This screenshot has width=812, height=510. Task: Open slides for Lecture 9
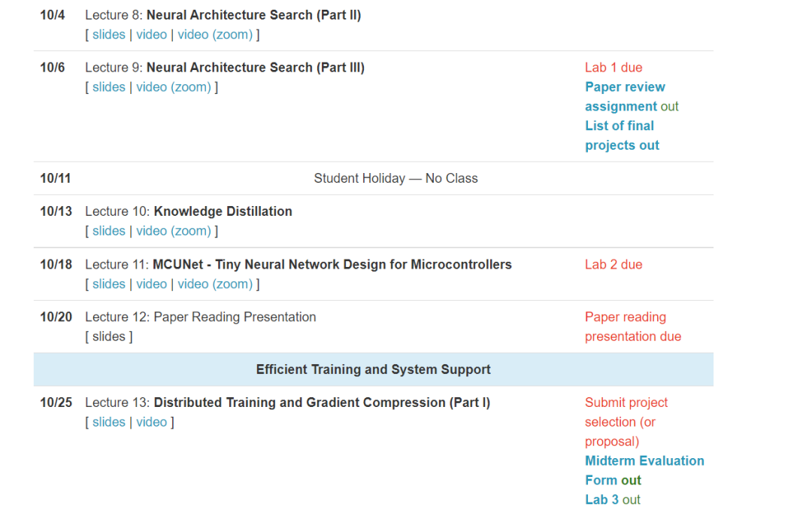tap(109, 87)
